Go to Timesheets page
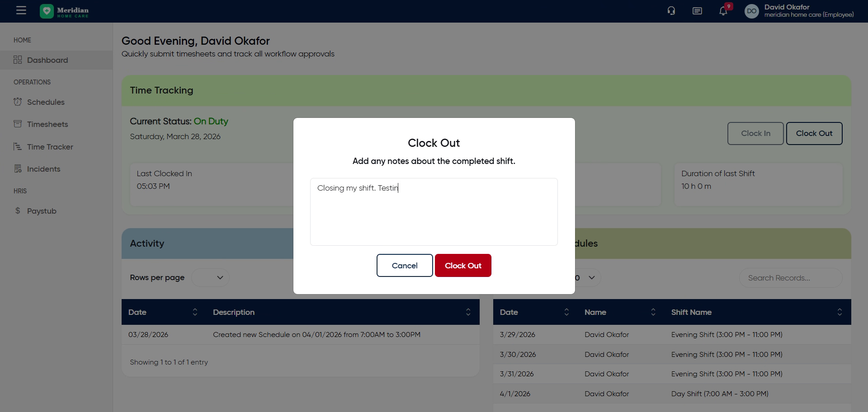 coord(47,124)
